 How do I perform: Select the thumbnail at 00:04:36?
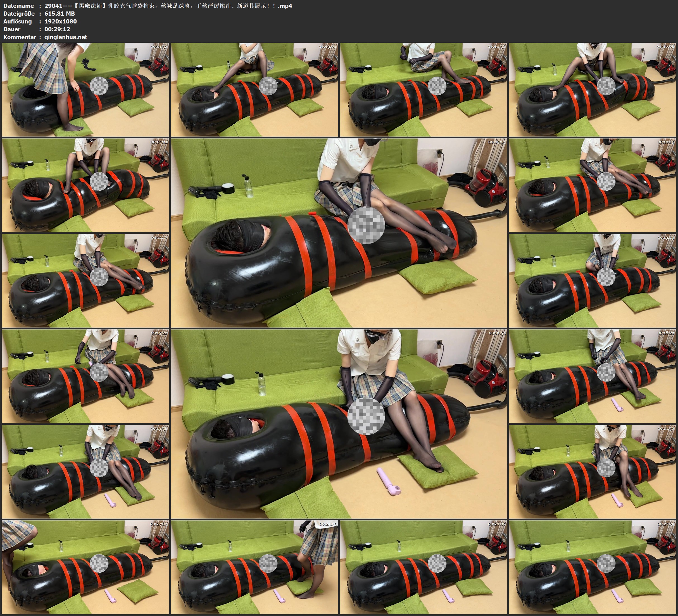coord(424,89)
